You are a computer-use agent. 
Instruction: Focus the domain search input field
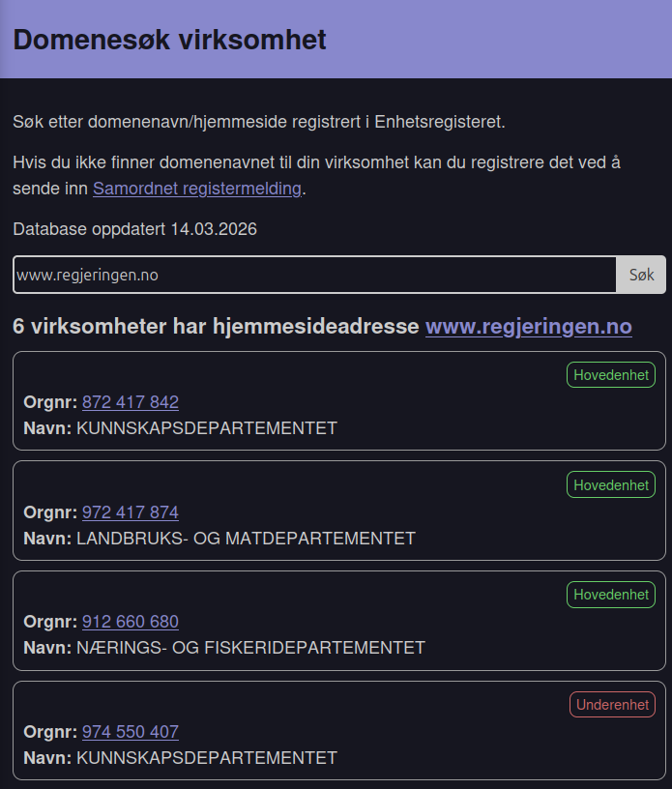tap(314, 275)
